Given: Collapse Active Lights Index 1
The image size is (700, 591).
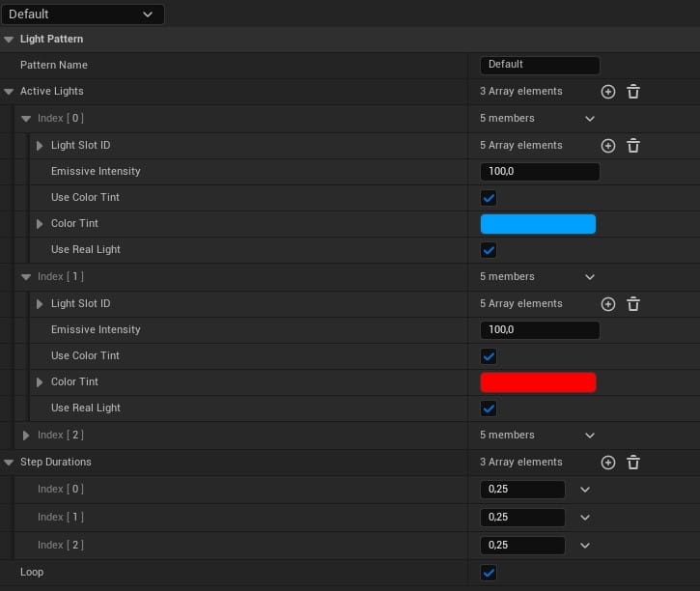Looking at the screenshot, I should coord(26,277).
